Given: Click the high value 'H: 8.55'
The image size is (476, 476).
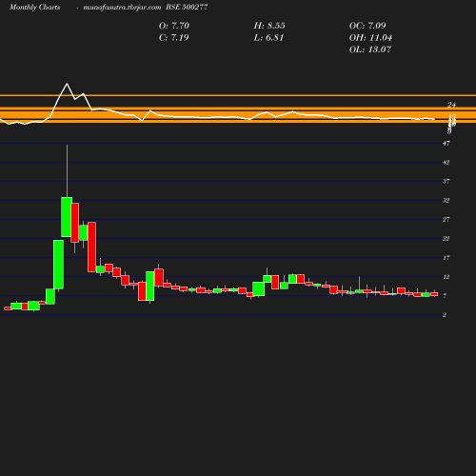Looking at the screenshot, I should pos(269,26).
